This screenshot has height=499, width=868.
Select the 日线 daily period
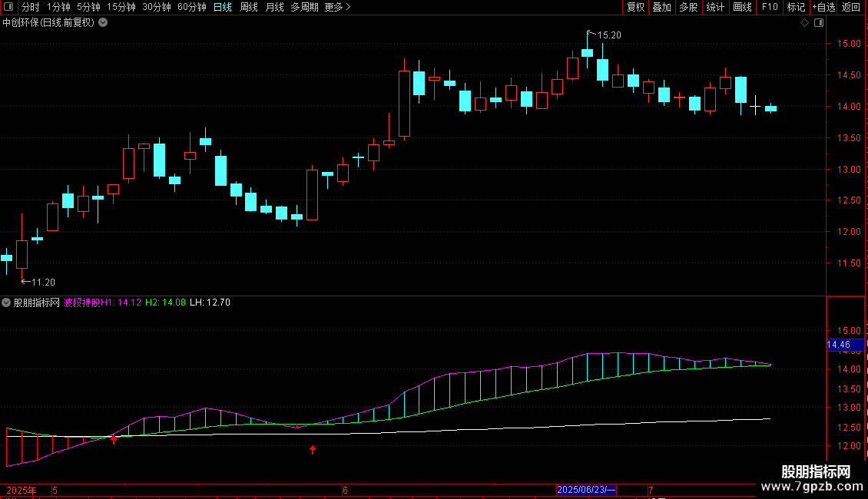pyautogui.click(x=223, y=7)
